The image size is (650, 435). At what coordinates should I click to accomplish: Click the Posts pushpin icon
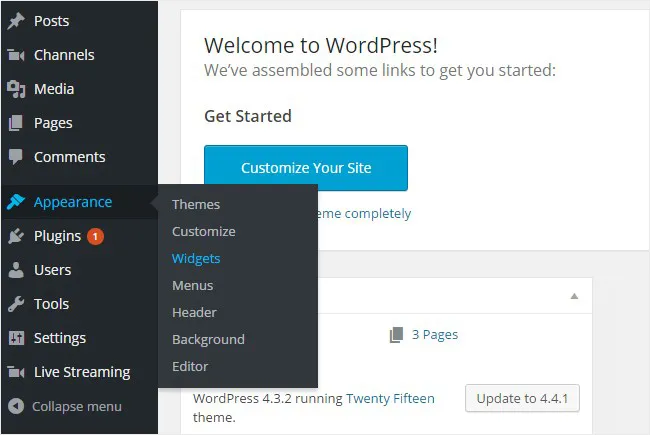(16, 21)
